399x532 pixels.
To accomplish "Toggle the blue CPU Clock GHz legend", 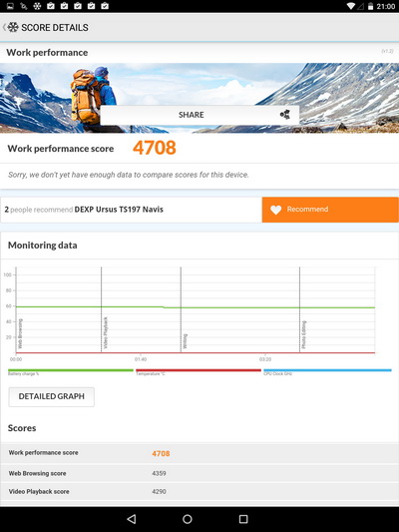I will (x=327, y=372).
